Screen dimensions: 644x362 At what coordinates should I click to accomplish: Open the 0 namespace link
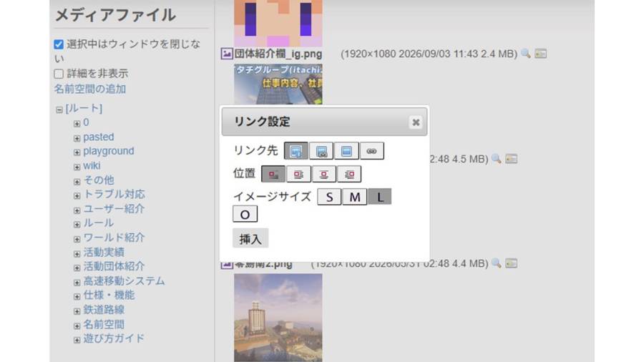coord(86,122)
